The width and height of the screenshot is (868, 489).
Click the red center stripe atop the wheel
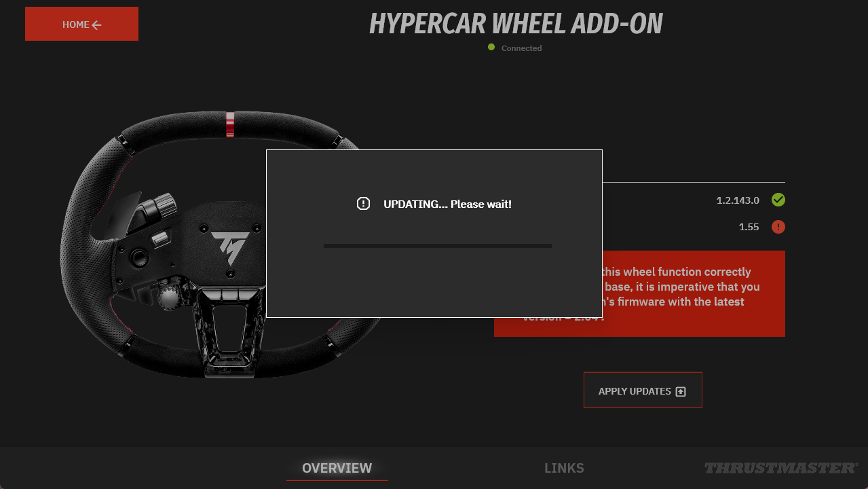point(230,124)
